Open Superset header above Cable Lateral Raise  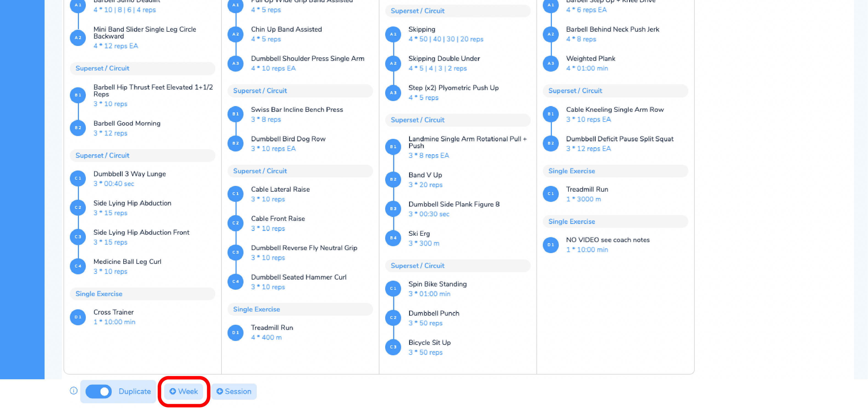(300, 171)
